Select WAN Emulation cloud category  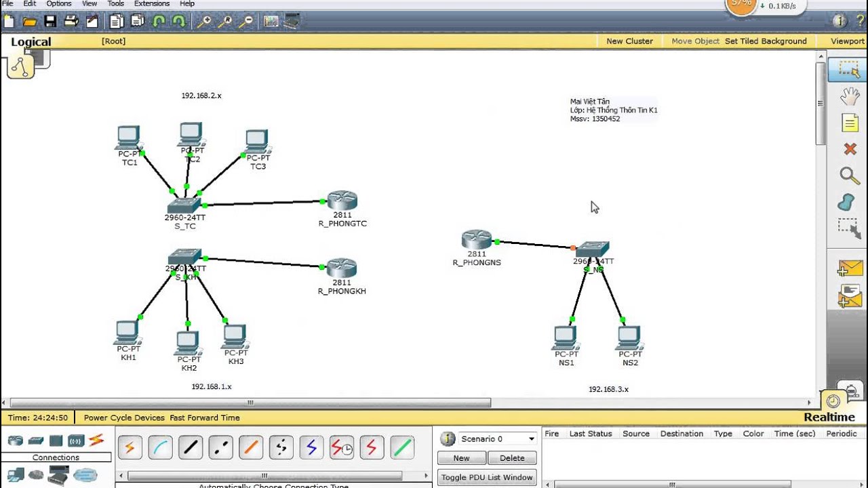coord(85,475)
